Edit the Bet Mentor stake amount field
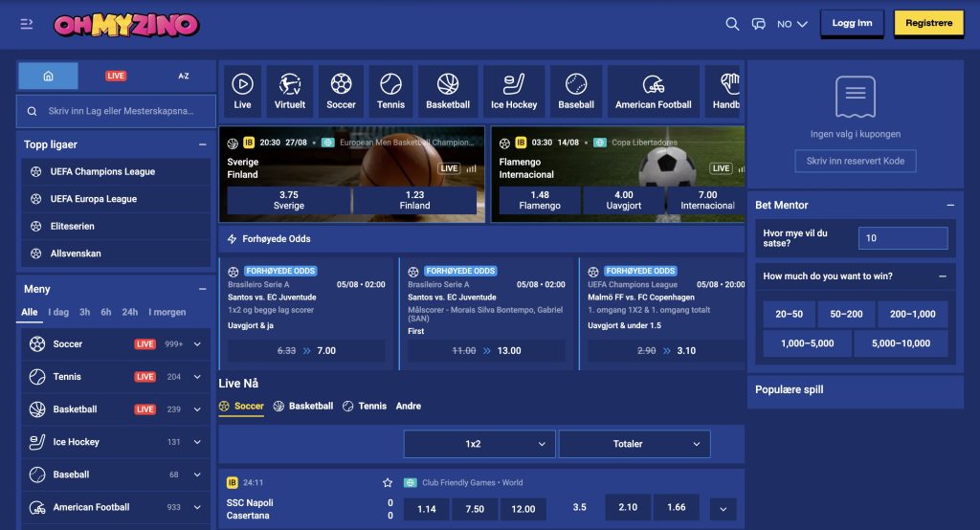 click(x=903, y=238)
